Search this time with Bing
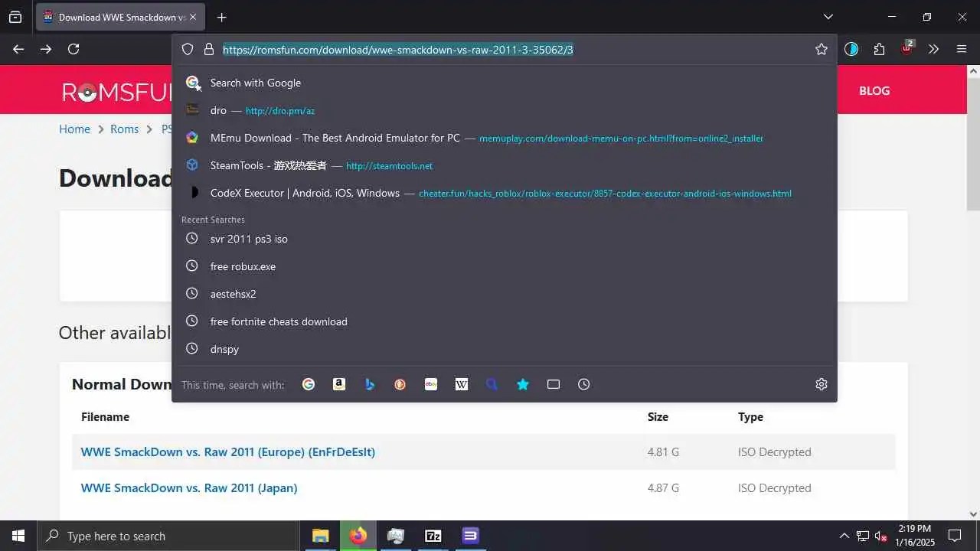 tap(370, 384)
